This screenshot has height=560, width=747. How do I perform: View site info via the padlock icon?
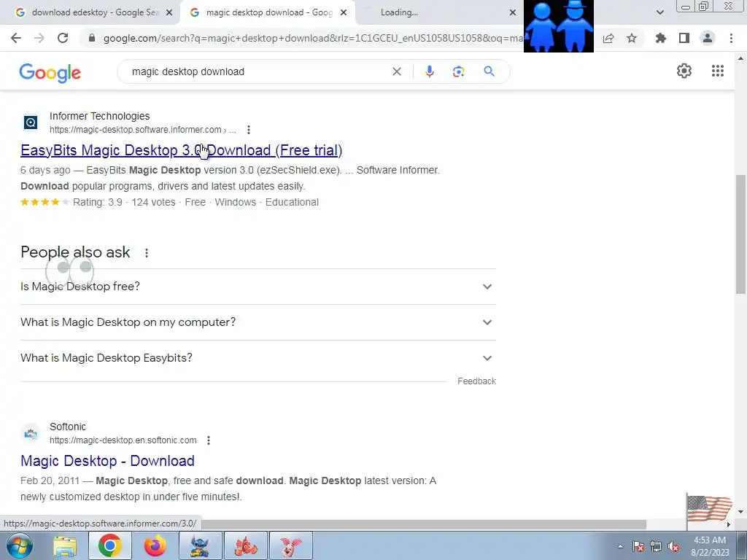92,38
